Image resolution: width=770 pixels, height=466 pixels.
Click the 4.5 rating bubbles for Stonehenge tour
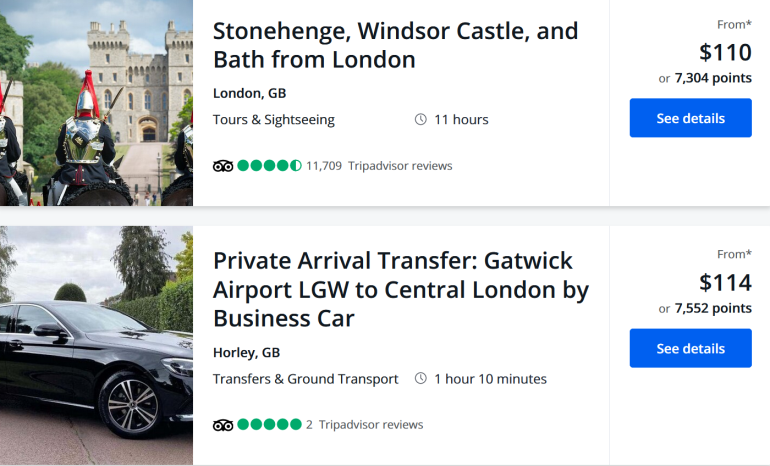click(269, 165)
